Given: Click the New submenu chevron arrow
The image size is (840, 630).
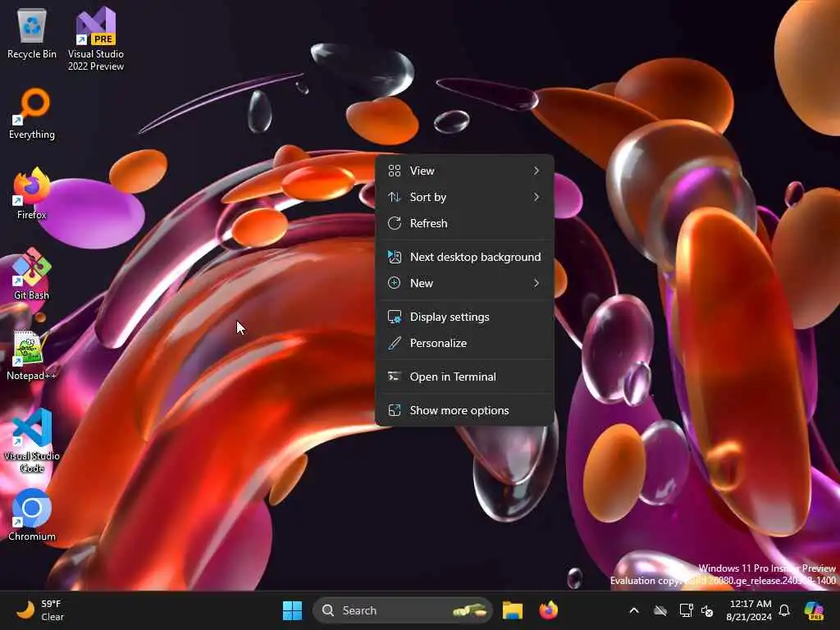Looking at the screenshot, I should (536, 283).
